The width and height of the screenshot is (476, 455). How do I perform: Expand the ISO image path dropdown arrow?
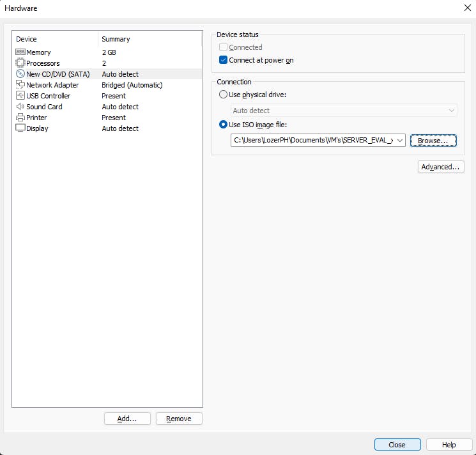(x=400, y=140)
